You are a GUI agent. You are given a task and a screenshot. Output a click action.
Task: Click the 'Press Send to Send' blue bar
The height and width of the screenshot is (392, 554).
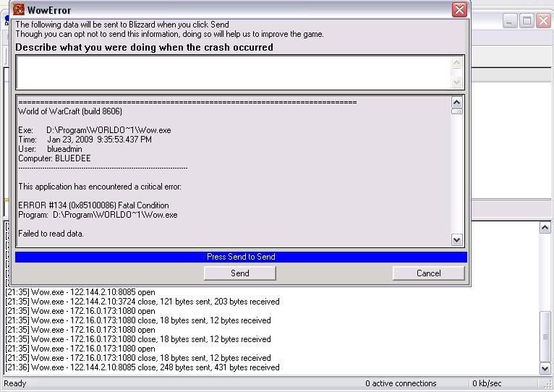point(241,257)
